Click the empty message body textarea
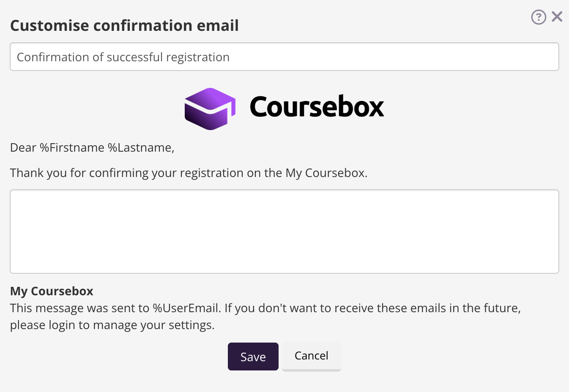 tap(284, 231)
